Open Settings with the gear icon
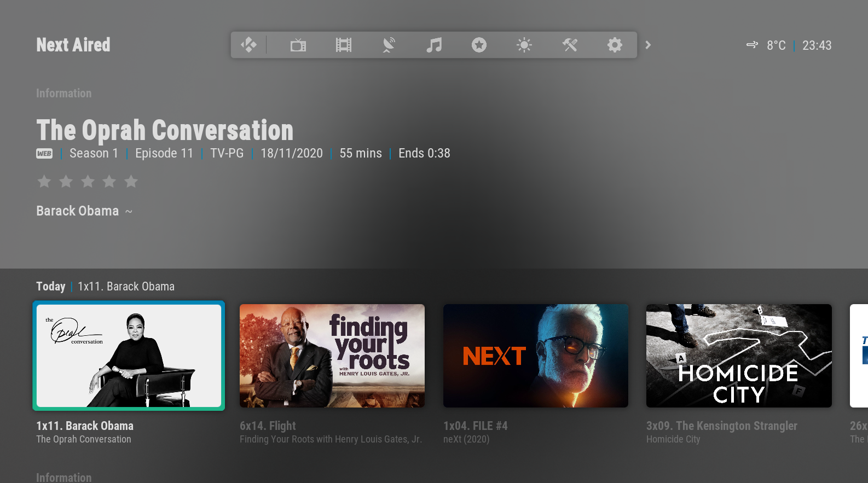 [x=615, y=45]
